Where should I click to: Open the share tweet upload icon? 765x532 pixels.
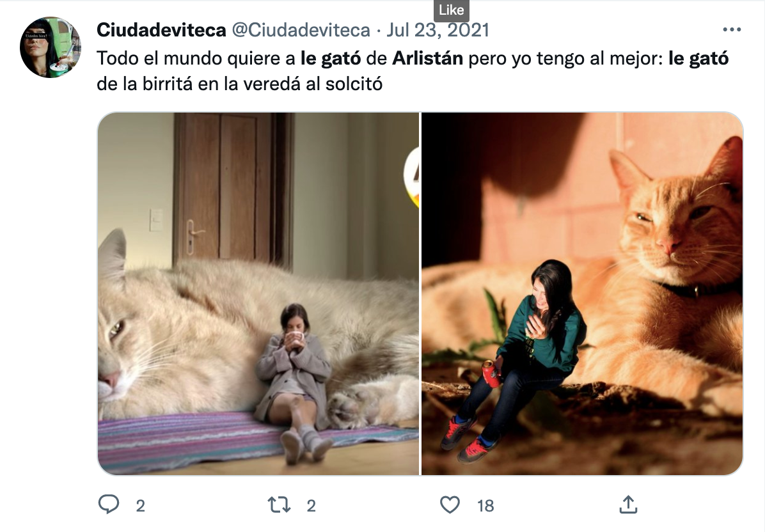(x=628, y=505)
